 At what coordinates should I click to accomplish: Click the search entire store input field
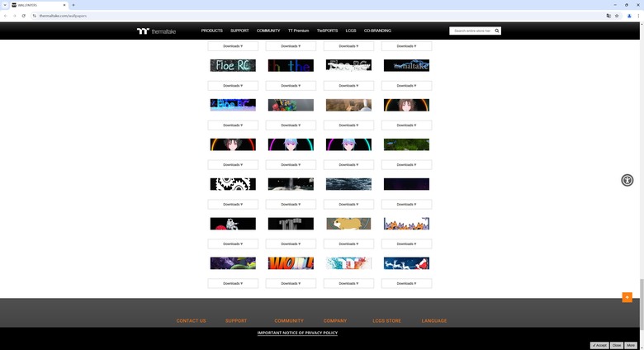(x=472, y=31)
